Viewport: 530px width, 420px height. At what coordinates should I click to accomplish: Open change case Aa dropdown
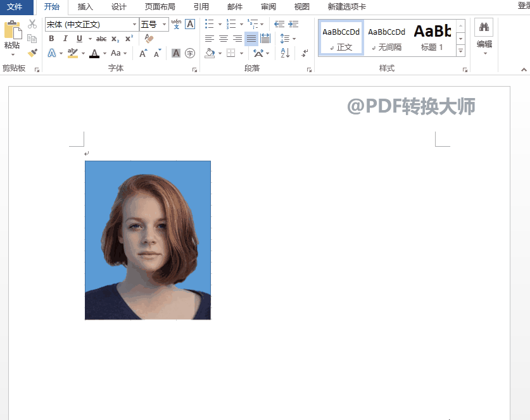pos(125,53)
